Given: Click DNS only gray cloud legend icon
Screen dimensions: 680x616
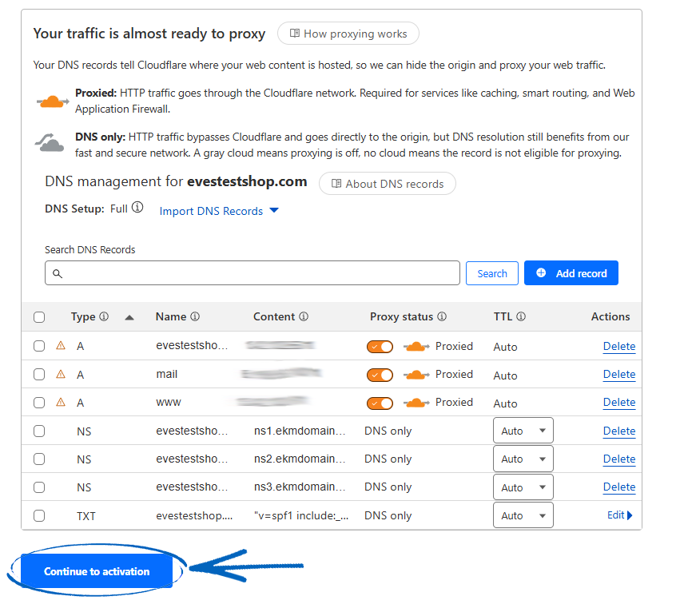Looking at the screenshot, I should tap(50, 143).
